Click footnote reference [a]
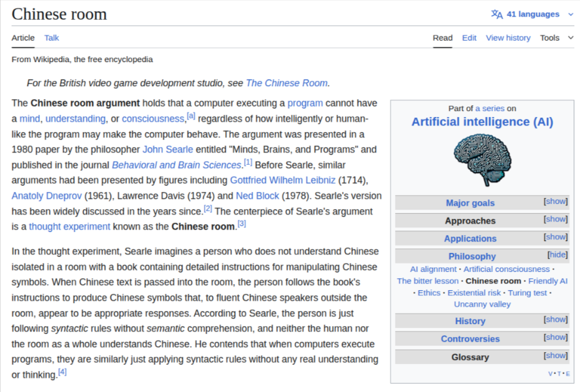This screenshot has width=580, height=392. coord(191,116)
